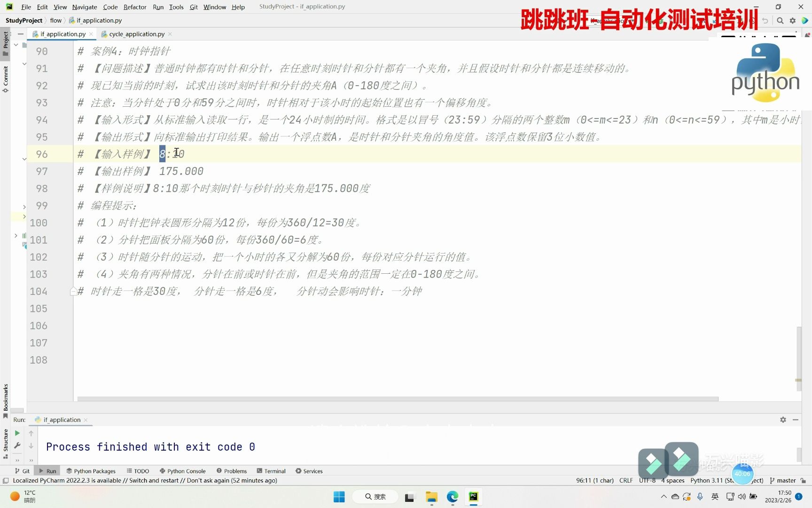Screen dimensions: 812x508
Task: Toggle fold marker at line 96
Action: coord(24,159)
